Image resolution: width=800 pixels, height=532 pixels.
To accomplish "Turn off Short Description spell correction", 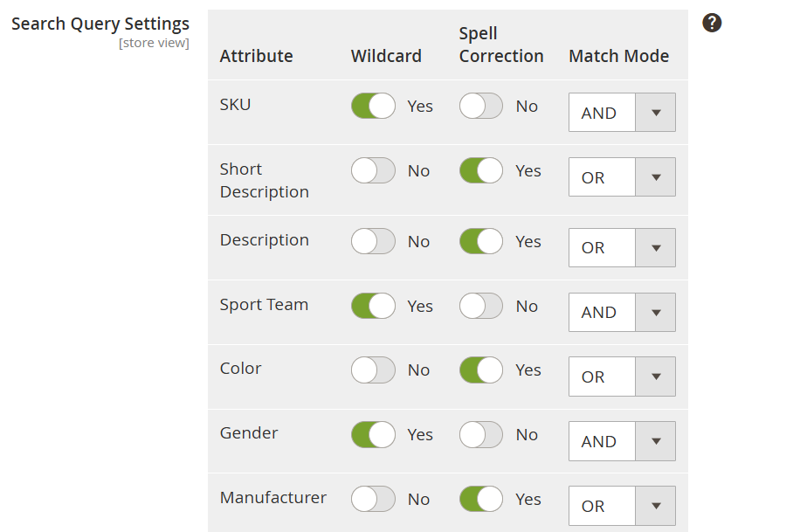I will click(481, 171).
